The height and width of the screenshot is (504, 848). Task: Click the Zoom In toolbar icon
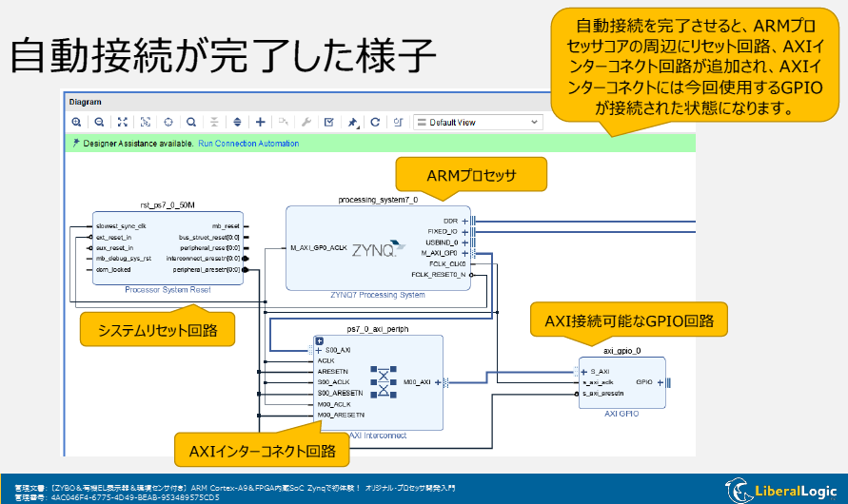point(76,123)
